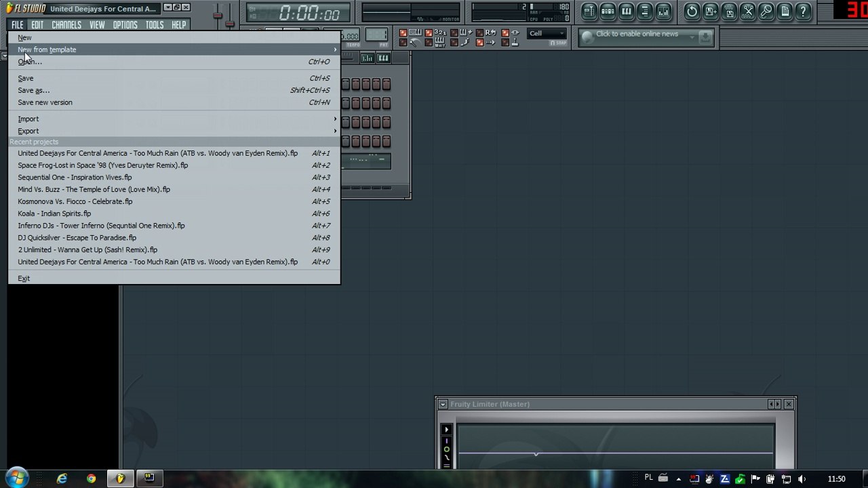Click Exit in the File menu

[x=174, y=279]
